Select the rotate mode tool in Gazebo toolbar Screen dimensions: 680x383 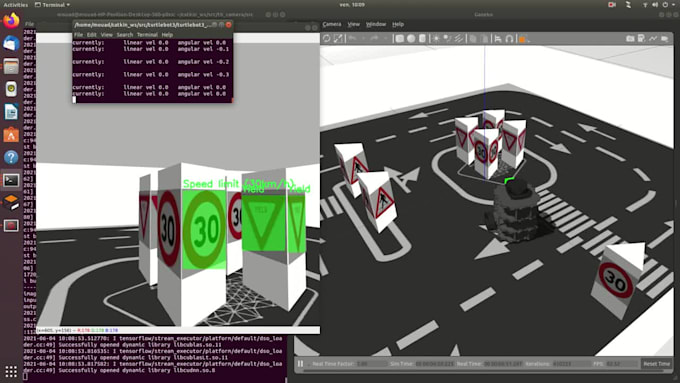[x=327, y=39]
